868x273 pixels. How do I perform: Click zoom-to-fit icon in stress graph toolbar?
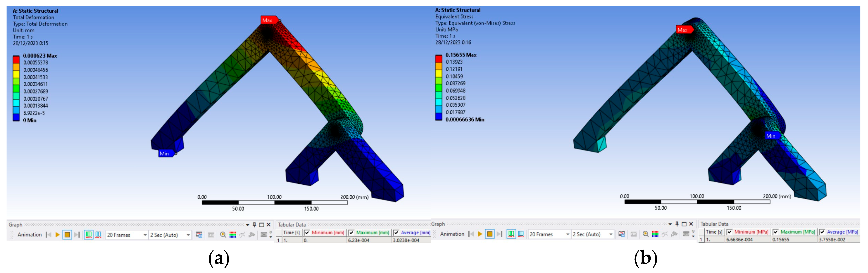click(x=645, y=234)
